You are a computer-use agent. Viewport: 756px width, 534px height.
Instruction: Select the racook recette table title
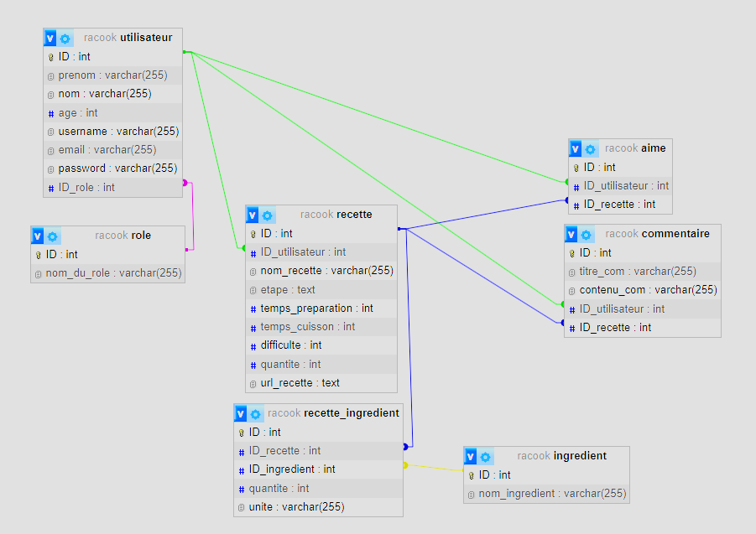[336, 215]
